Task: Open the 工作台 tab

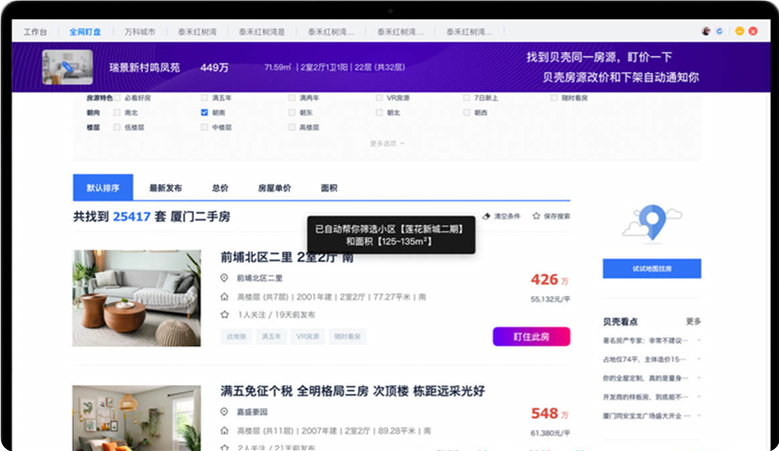Action: click(x=35, y=32)
